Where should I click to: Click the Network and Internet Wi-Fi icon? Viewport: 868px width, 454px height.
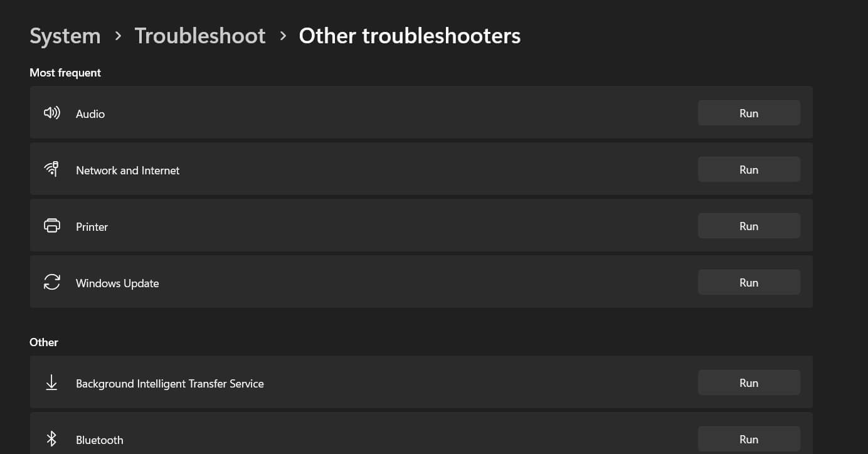(x=52, y=169)
